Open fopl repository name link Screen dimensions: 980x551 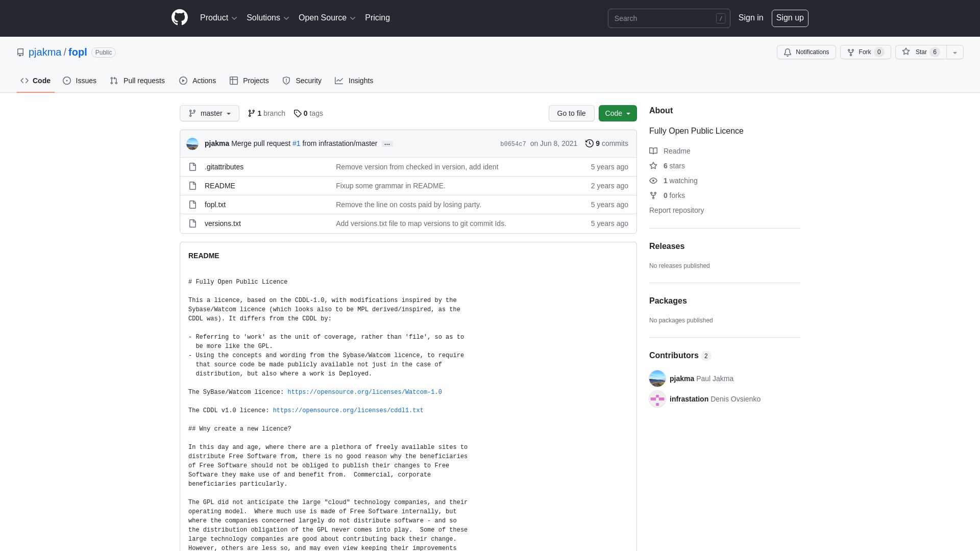coord(78,52)
